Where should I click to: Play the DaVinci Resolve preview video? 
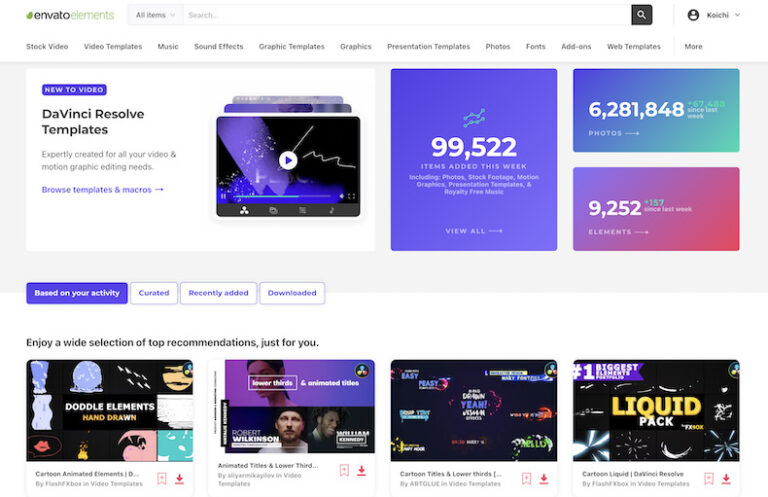pos(288,160)
